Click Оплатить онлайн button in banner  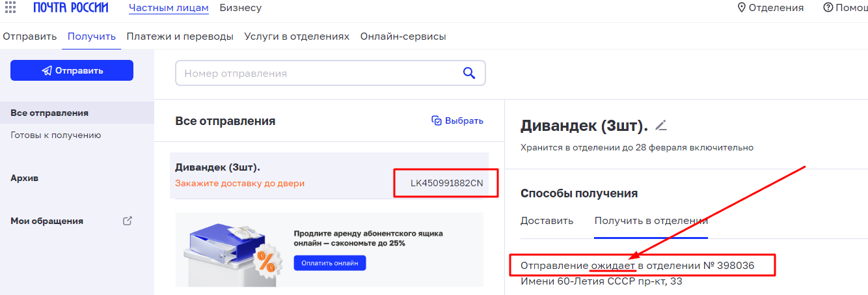[x=330, y=263]
